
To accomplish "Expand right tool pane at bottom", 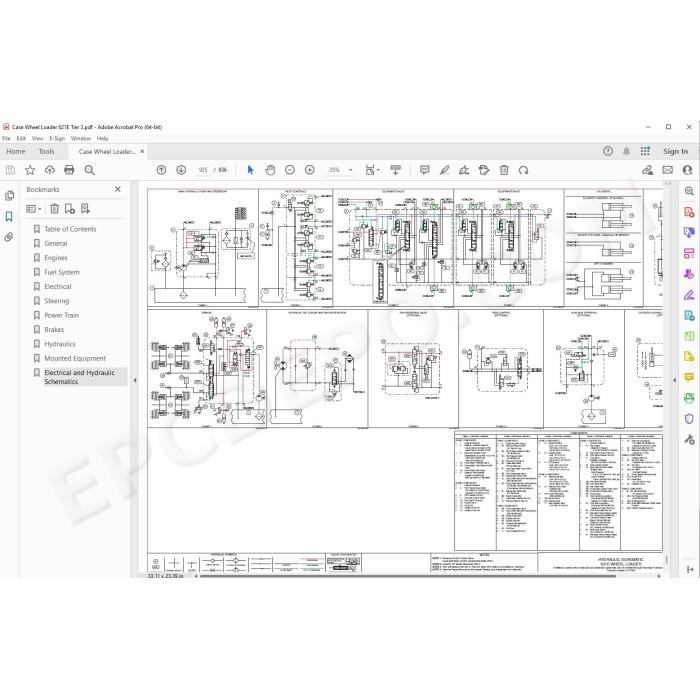I will click(x=690, y=569).
